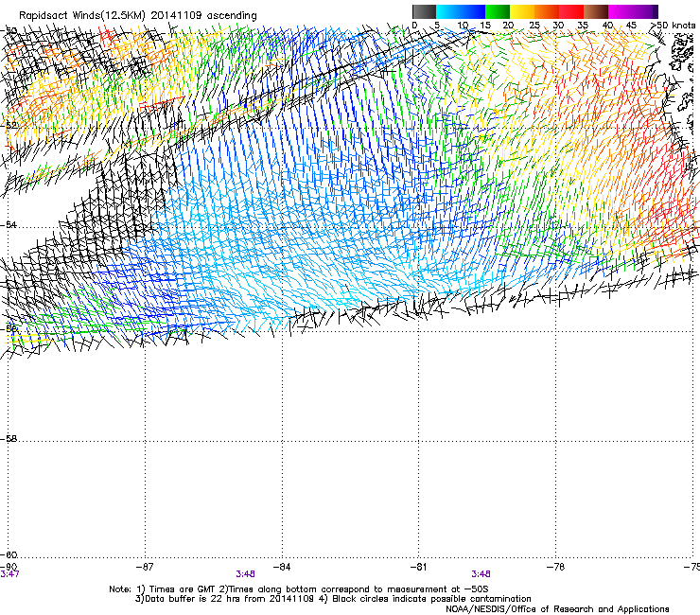Pick the blue 10-15 knots legend swatch
This screenshot has height=615, width=700.
pyautogui.click(x=473, y=11)
